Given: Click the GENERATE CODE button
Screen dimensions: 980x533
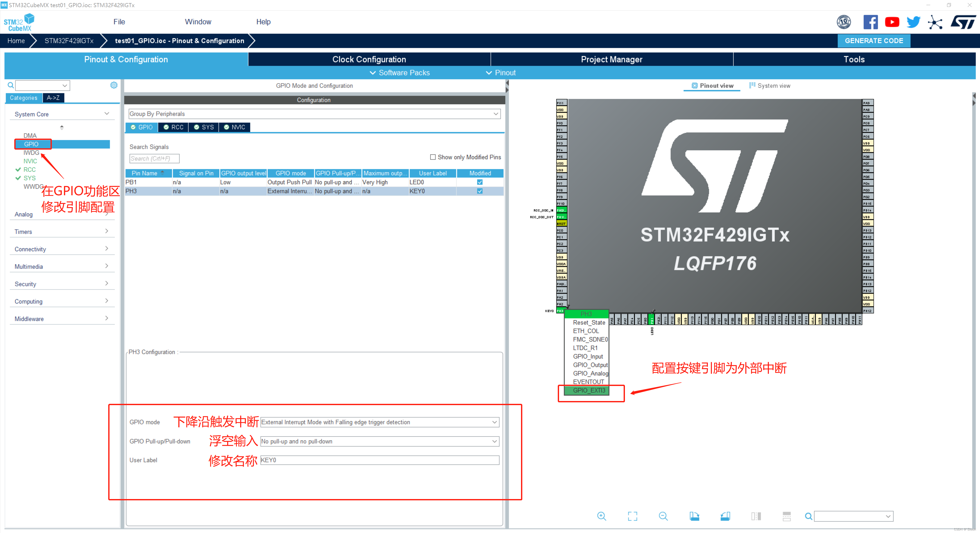Looking at the screenshot, I should 874,40.
